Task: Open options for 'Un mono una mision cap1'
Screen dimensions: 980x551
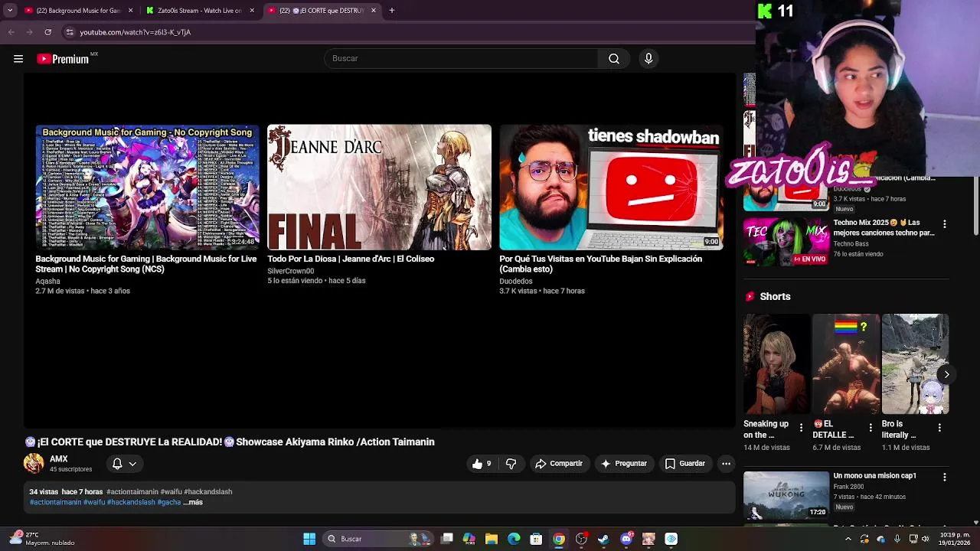Action: click(x=944, y=477)
